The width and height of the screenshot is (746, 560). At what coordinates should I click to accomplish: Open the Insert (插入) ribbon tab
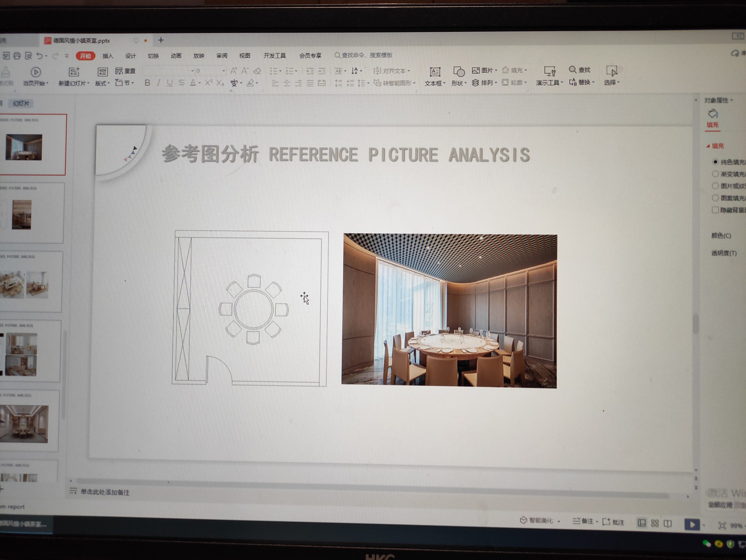tap(108, 56)
